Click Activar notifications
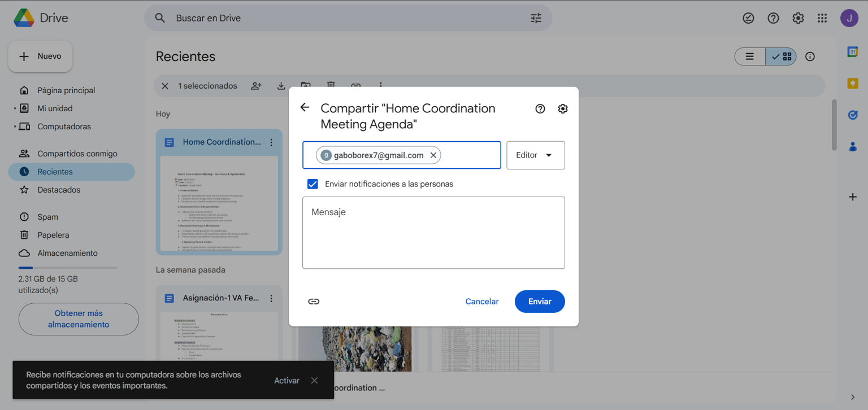 coord(287,381)
